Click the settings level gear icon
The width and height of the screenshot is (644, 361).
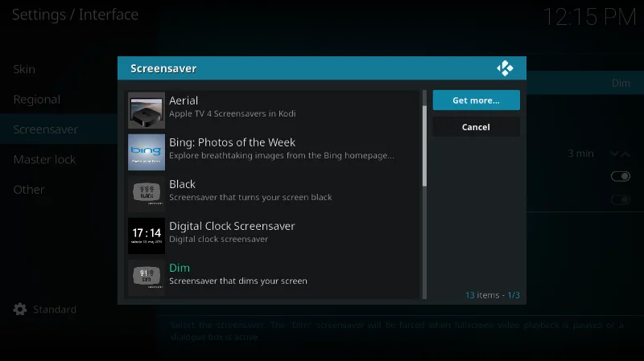(19, 310)
